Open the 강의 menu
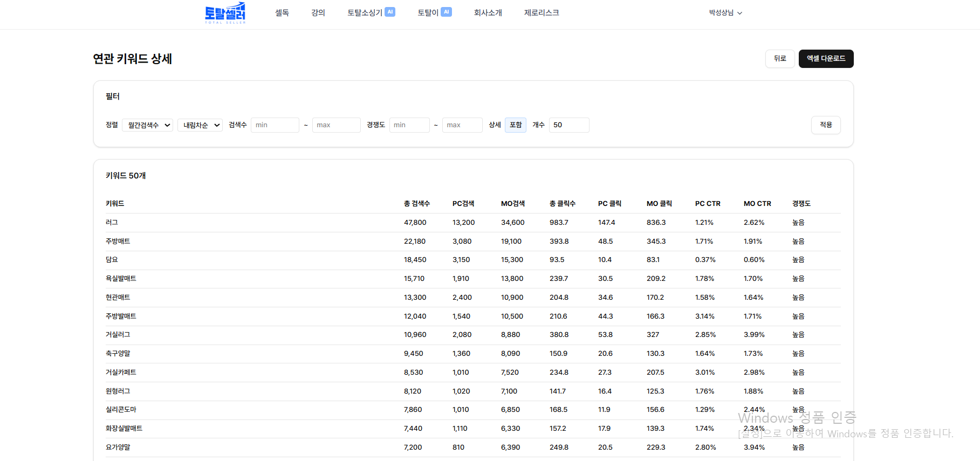 pyautogui.click(x=318, y=12)
